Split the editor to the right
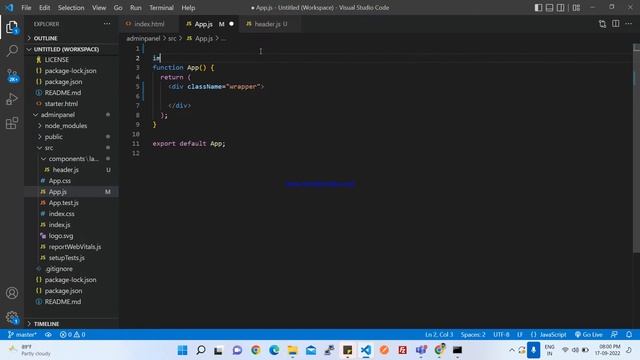This screenshot has height=360, width=640. [616, 24]
